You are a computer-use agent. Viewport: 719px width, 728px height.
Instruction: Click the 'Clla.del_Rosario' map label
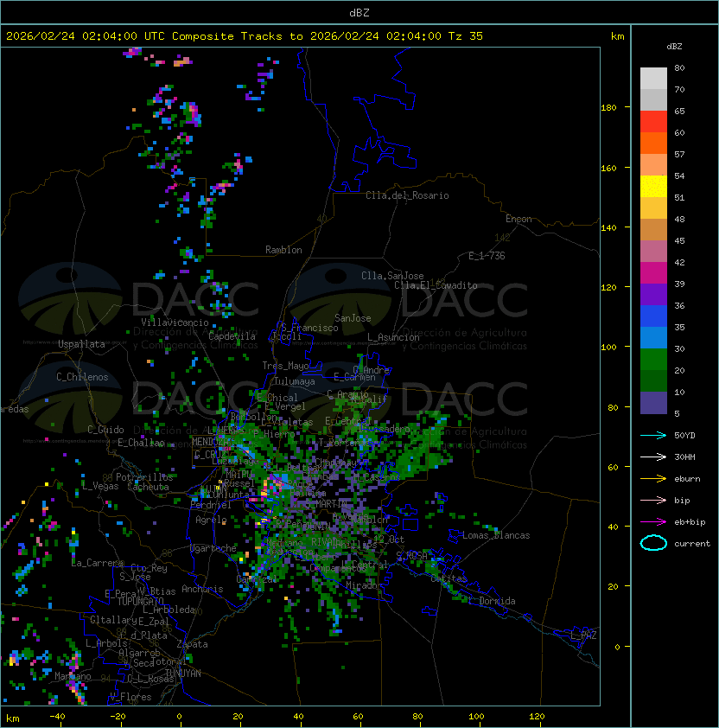pos(407,195)
